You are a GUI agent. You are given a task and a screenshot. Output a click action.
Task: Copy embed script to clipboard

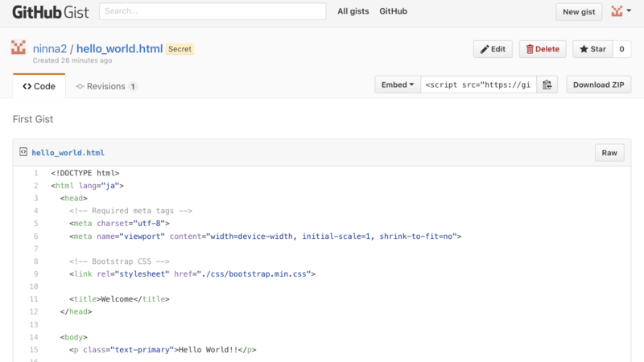pyautogui.click(x=547, y=84)
